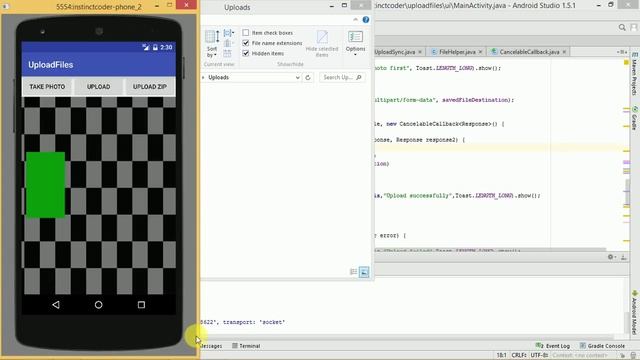Click Size all columns to fit icon

tap(227, 53)
